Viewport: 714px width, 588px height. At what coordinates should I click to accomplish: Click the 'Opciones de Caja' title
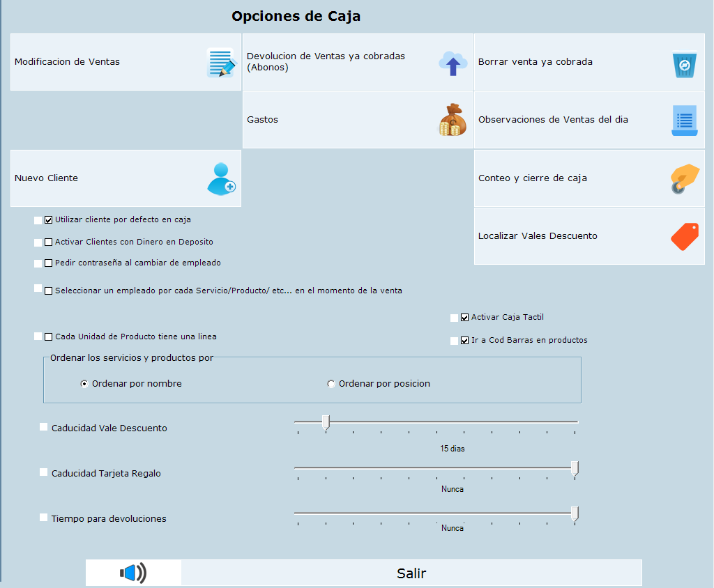click(x=296, y=17)
